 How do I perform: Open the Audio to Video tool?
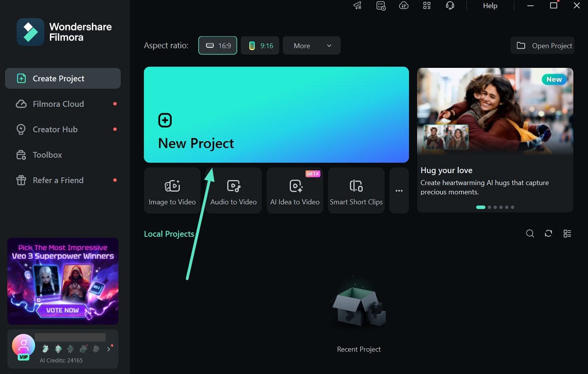[233, 190]
